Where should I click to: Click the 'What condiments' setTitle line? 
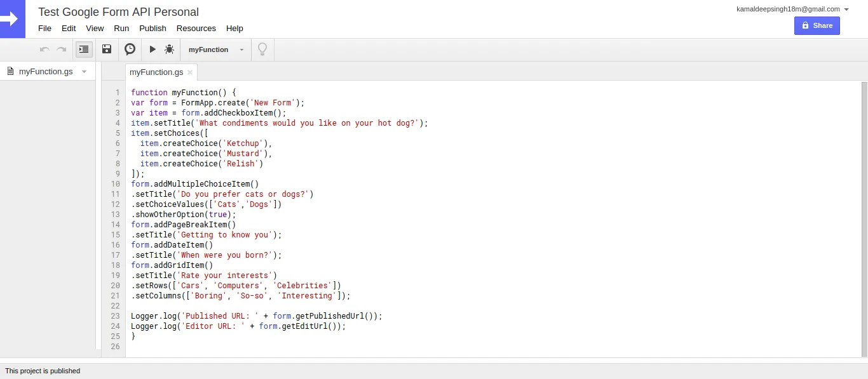coord(280,123)
